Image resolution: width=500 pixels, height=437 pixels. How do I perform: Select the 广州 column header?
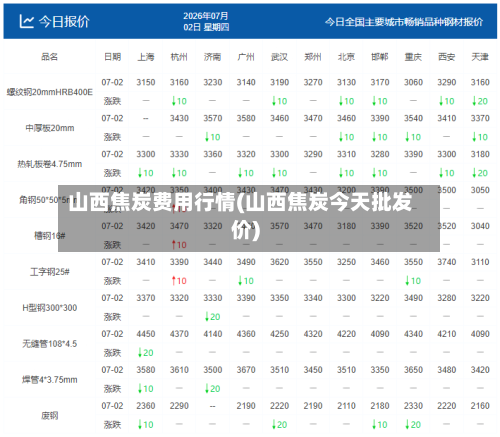(x=246, y=57)
